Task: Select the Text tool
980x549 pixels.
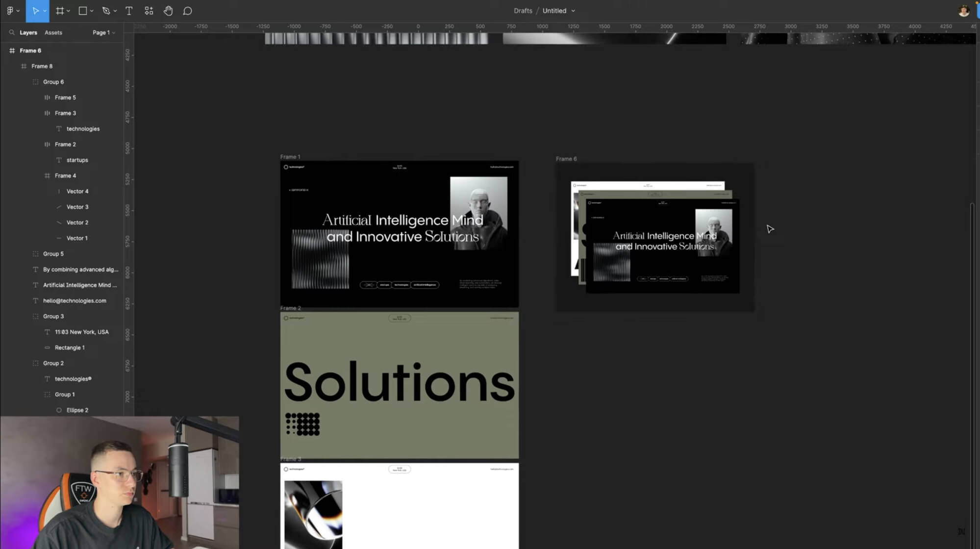Action: pyautogui.click(x=129, y=11)
